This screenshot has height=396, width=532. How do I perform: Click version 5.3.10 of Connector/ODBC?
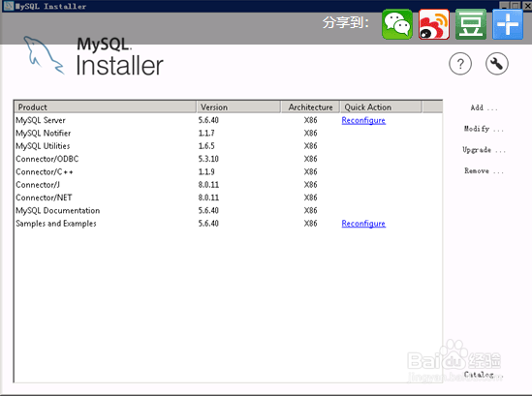click(x=208, y=159)
